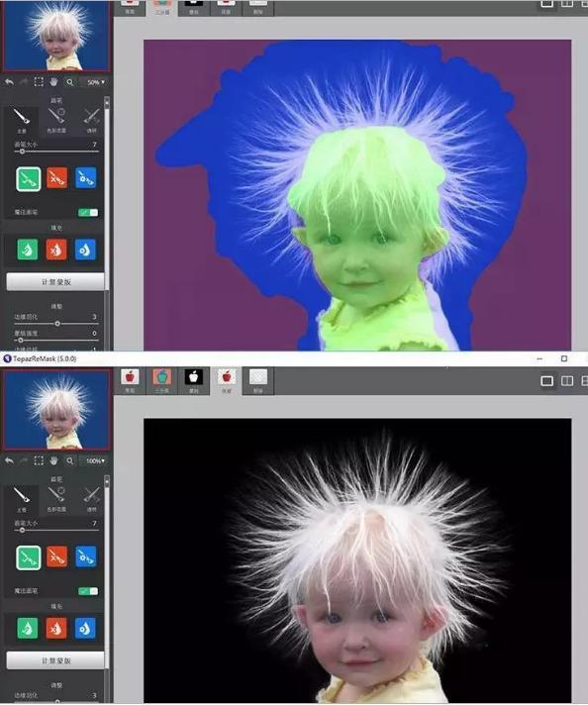Click undo arrow in the 50% zoom window
The width and height of the screenshot is (588, 705).
pyautogui.click(x=9, y=82)
